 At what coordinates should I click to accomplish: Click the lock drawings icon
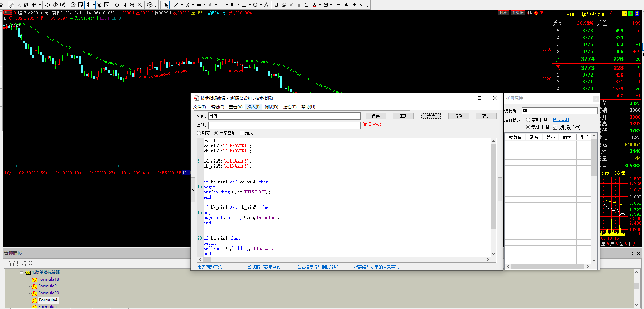(x=306, y=5)
